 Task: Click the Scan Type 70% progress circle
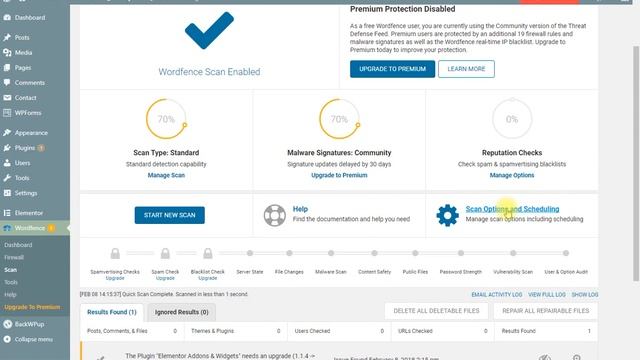tap(166, 119)
